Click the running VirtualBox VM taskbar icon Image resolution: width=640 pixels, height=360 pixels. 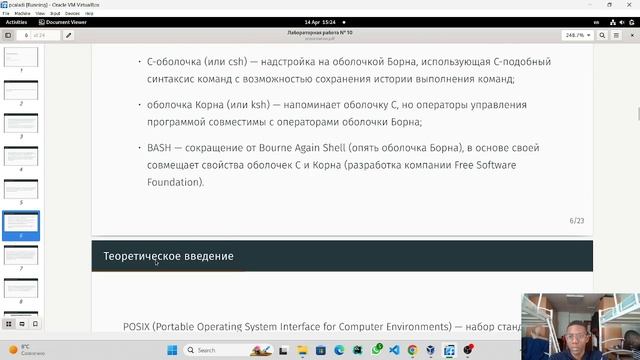coord(449,350)
